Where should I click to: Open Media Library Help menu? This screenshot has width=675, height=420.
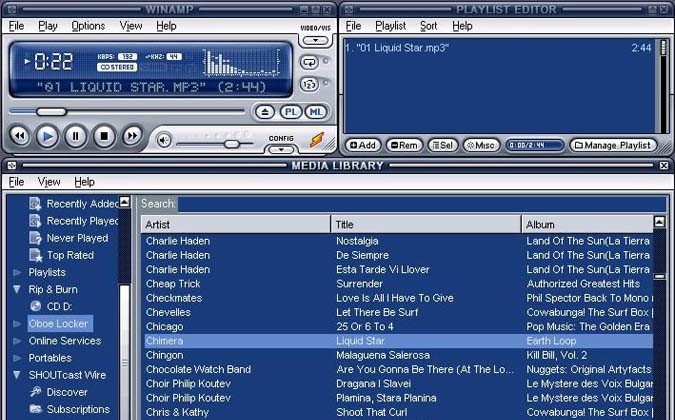[84, 182]
